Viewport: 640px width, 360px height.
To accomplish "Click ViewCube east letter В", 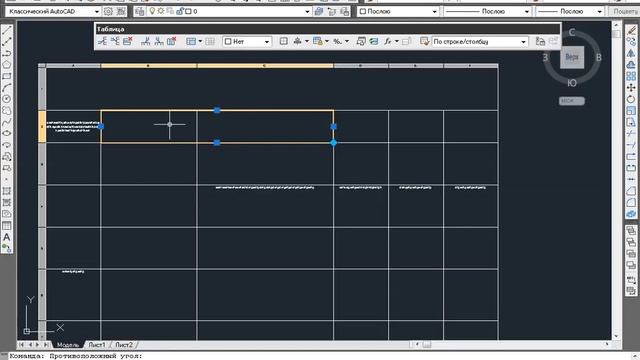I will pos(598,58).
